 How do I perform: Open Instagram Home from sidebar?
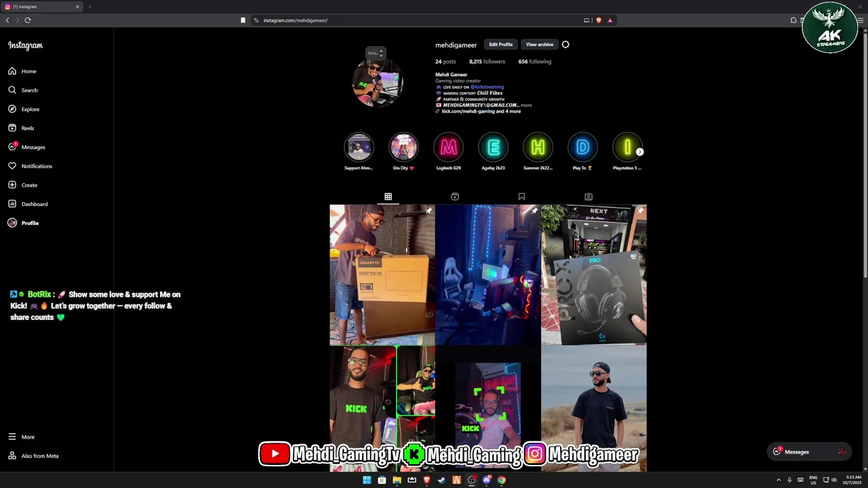tap(22, 71)
